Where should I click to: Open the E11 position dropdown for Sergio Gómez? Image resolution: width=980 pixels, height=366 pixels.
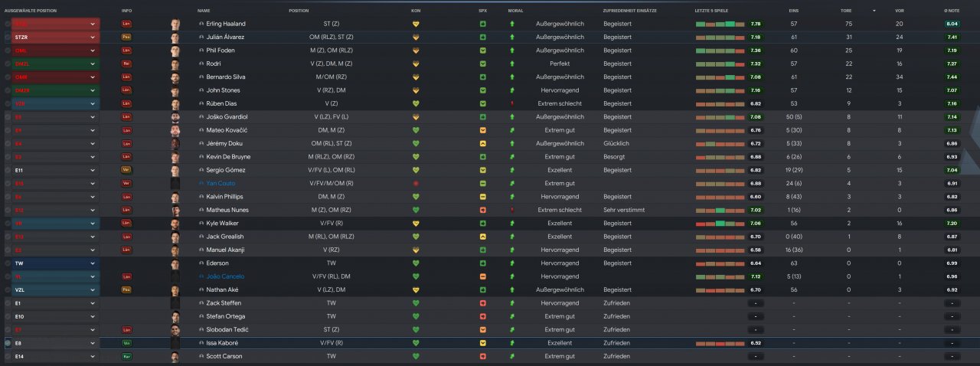tap(93, 170)
